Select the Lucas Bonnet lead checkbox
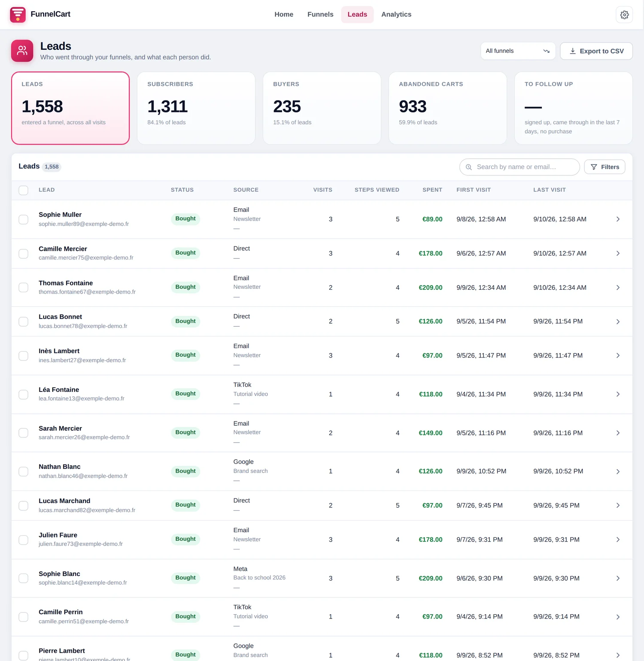The width and height of the screenshot is (644, 661). pyautogui.click(x=24, y=321)
